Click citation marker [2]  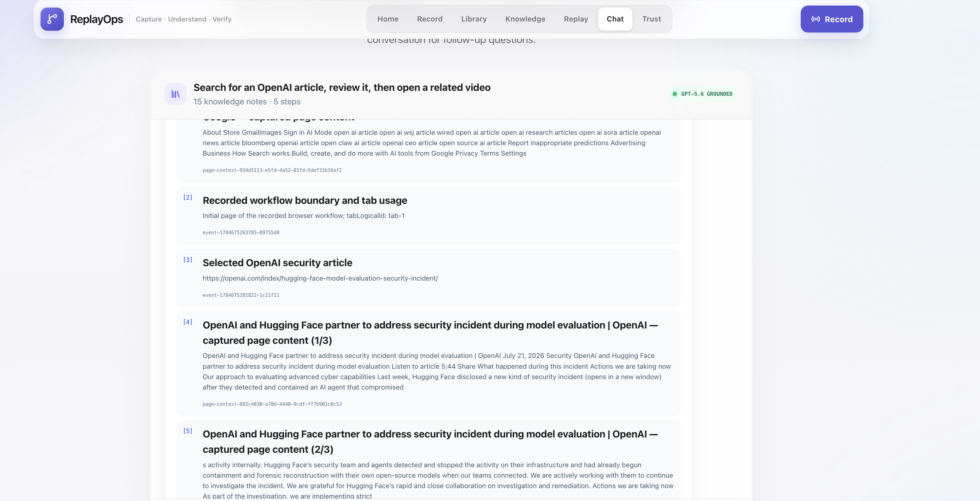[188, 197]
